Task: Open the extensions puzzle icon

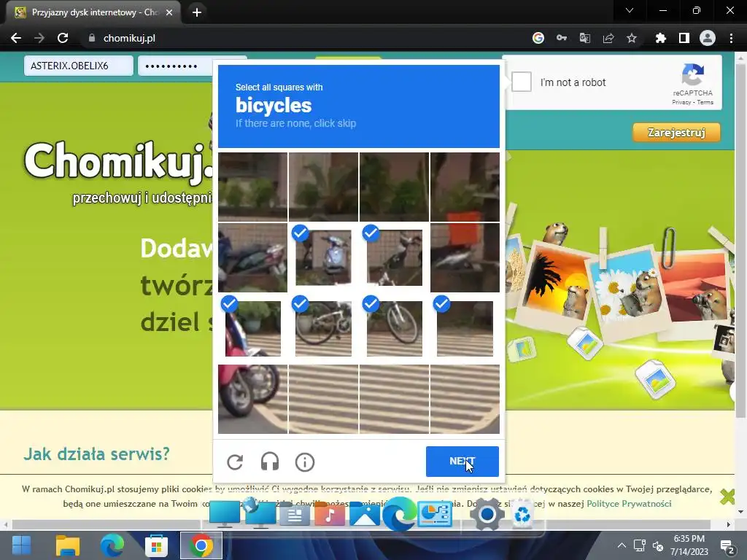Action: pyautogui.click(x=660, y=38)
